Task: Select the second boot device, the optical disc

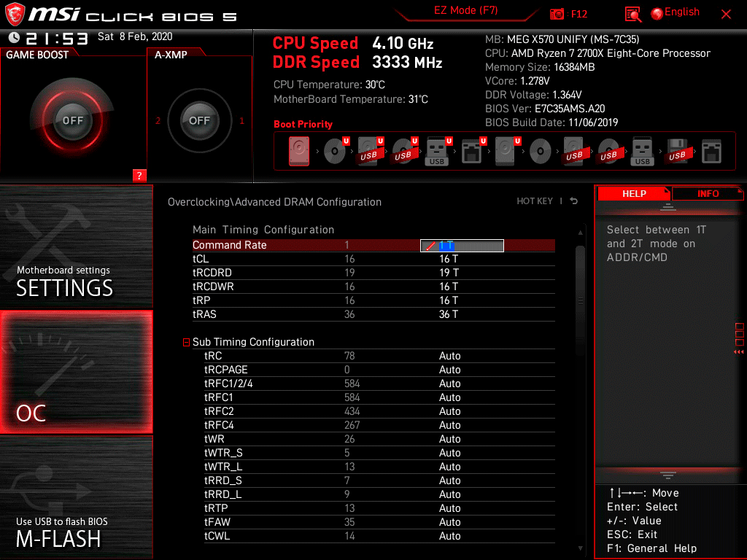Action: (336, 152)
